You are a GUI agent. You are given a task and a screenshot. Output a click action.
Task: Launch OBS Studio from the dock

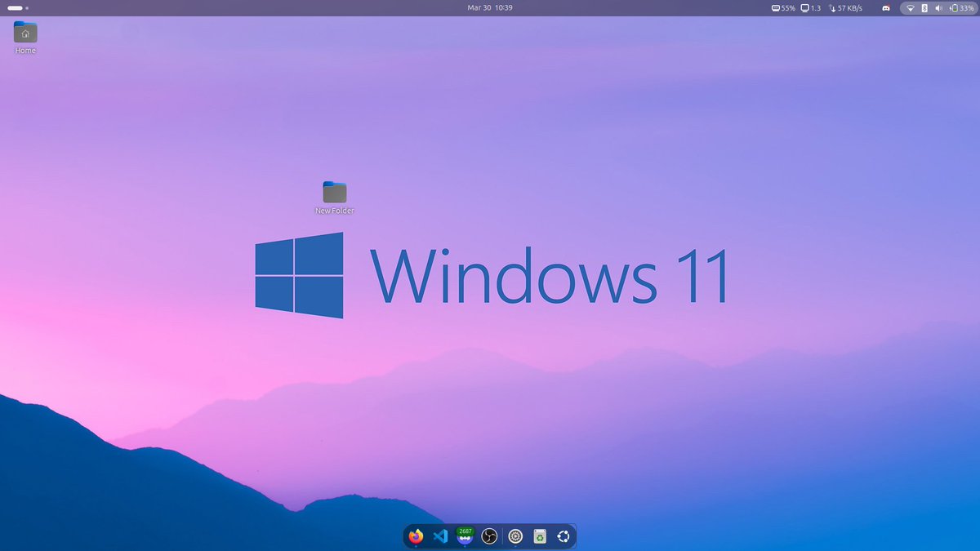[489, 536]
